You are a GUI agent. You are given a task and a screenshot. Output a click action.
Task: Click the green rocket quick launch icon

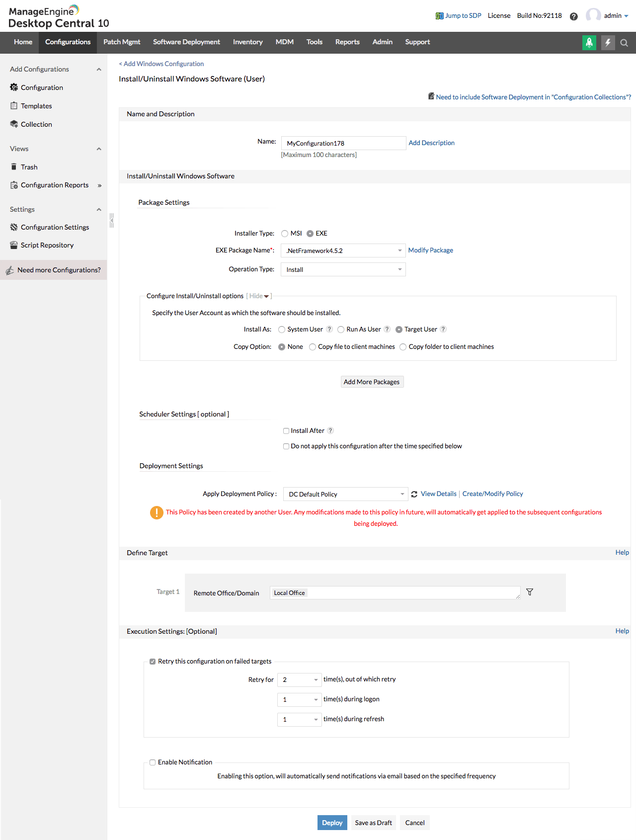pos(589,43)
